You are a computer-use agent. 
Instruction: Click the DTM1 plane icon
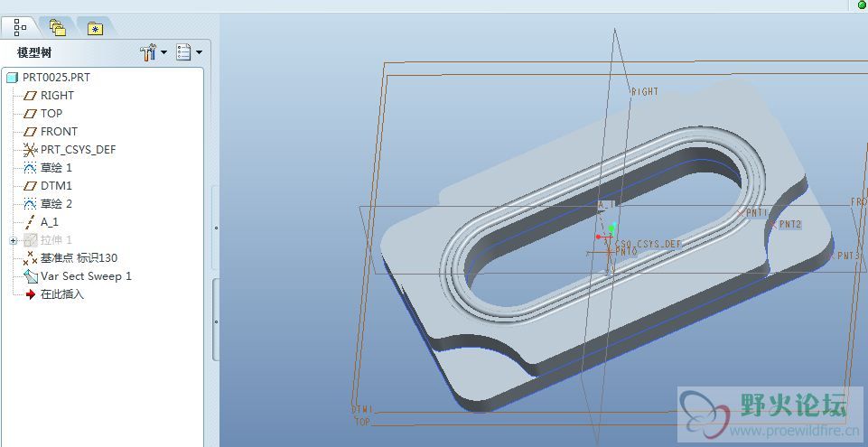[x=30, y=186]
